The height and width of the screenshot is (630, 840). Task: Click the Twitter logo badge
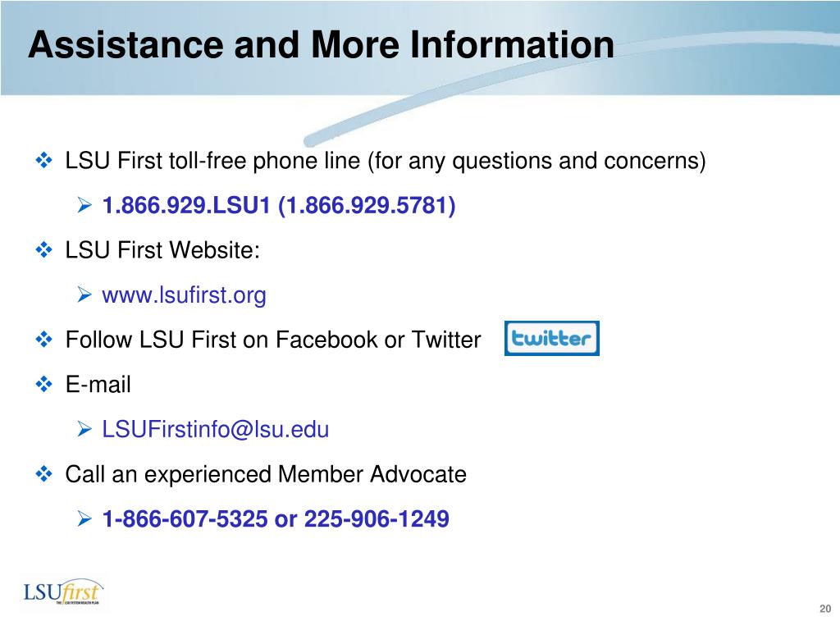(x=552, y=338)
